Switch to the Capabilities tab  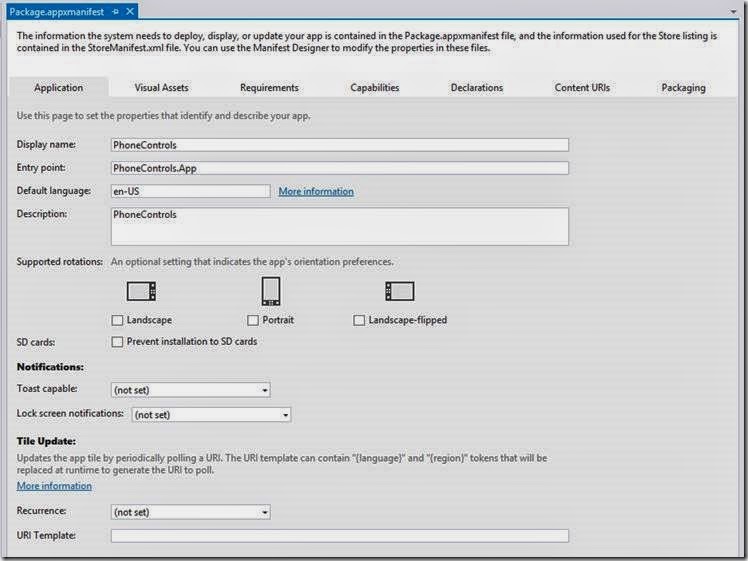click(x=374, y=88)
